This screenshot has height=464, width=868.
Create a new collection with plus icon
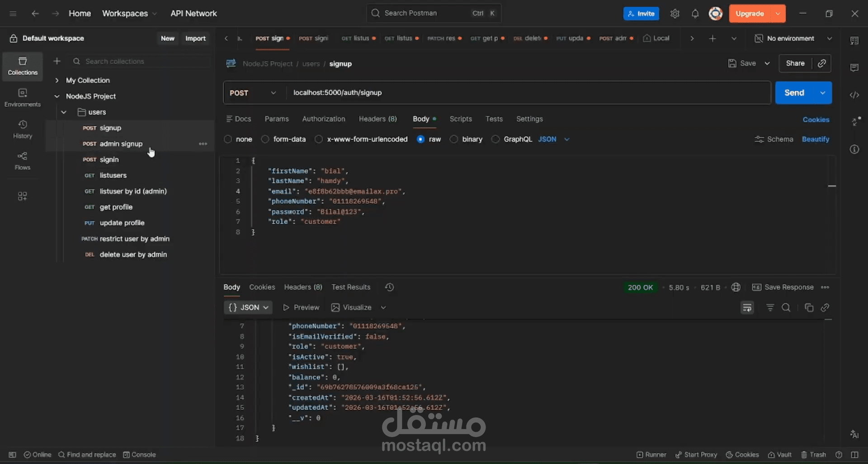click(57, 61)
